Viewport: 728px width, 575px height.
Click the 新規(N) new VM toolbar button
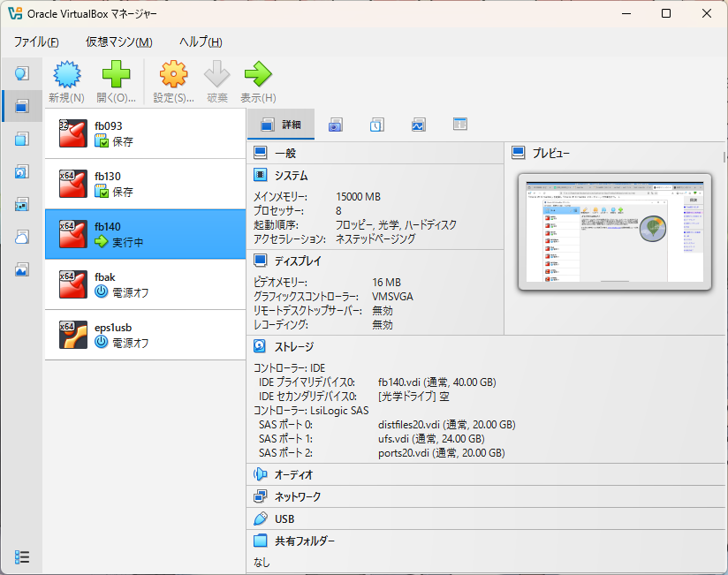click(x=67, y=81)
